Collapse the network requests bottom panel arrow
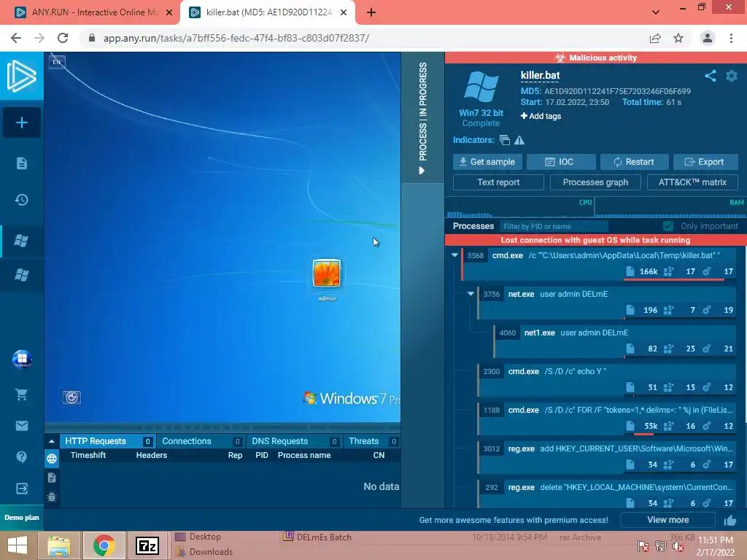The height and width of the screenshot is (560, 747). point(52,441)
